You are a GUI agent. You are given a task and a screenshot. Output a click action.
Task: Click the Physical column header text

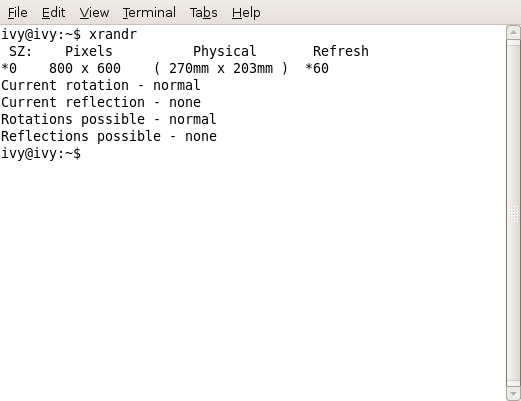pyautogui.click(x=225, y=52)
